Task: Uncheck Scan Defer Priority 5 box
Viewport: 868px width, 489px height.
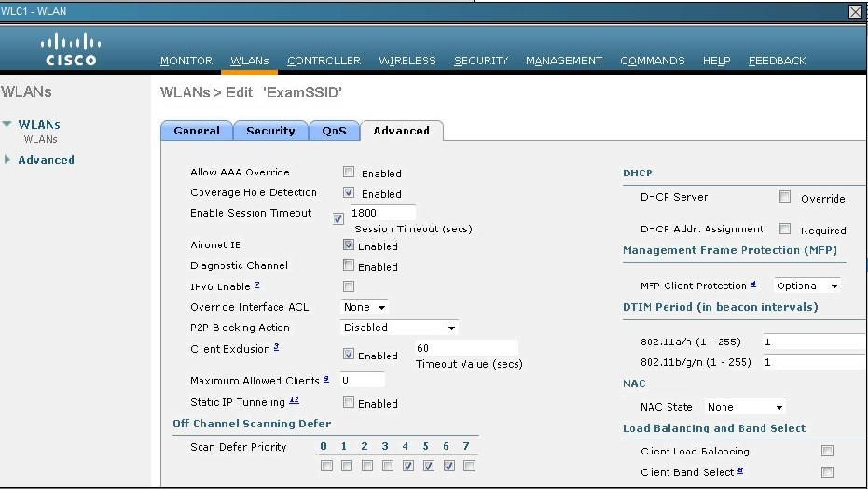Action: [x=429, y=466]
